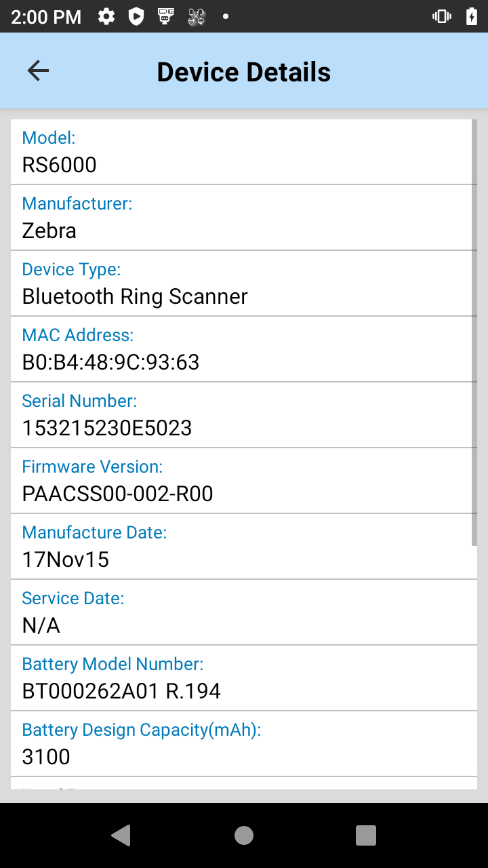Tap the MAC Address value
488x868 pixels.
[111, 362]
